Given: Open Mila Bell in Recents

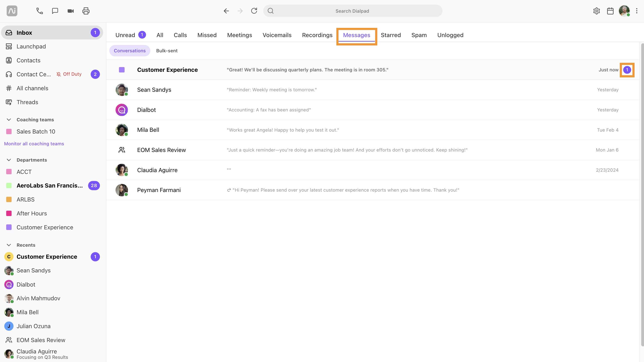Looking at the screenshot, I should 52,312.
